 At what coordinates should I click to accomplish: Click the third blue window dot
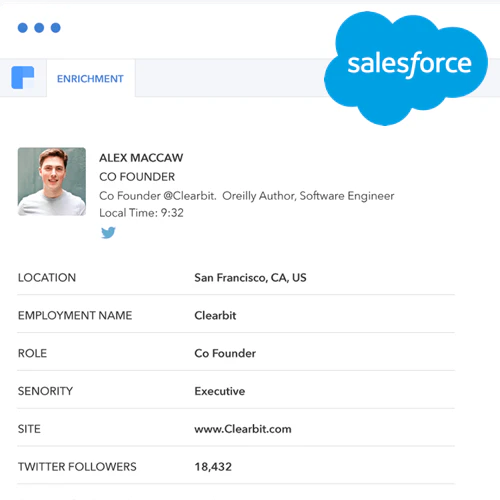click(56, 28)
